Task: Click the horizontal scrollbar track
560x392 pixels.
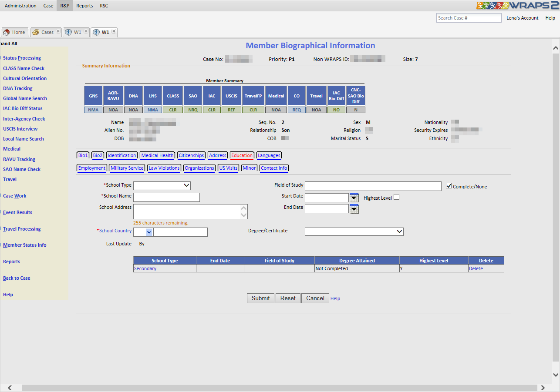Action: pos(279,388)
